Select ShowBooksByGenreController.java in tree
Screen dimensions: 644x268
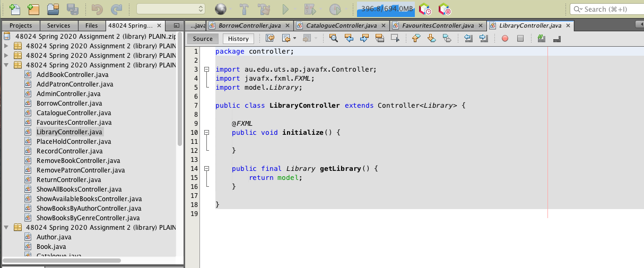pos(88,218)
